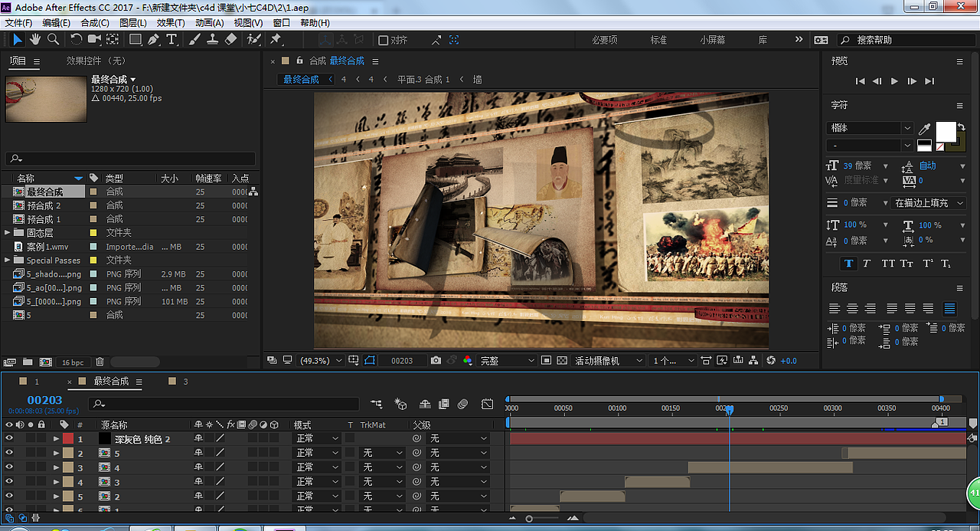Open show channel color management icon
The width and height of the screenshot is (980, 531).
click(x=467, y=360)
